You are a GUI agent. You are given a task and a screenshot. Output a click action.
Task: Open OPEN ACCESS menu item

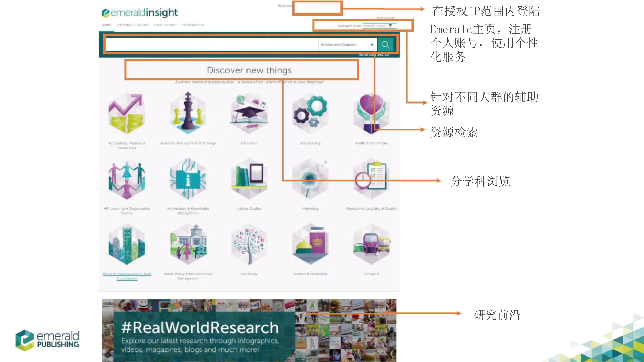[193, 25]
